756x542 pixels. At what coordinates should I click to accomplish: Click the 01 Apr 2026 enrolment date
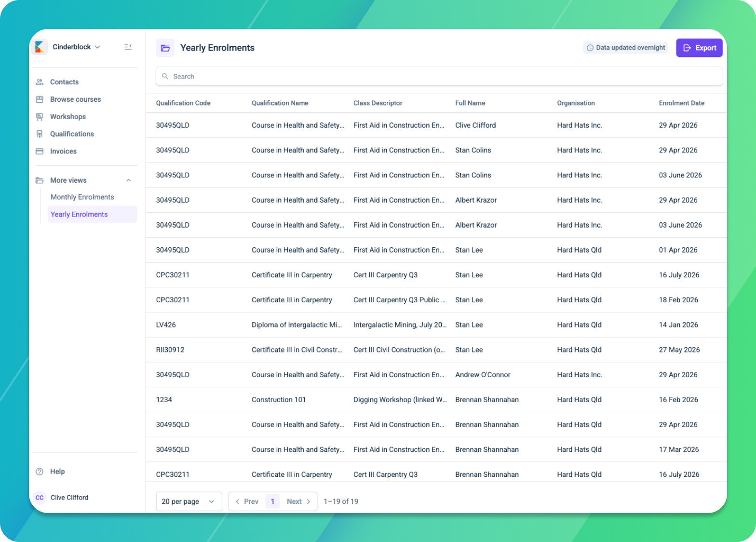(678, 250)
